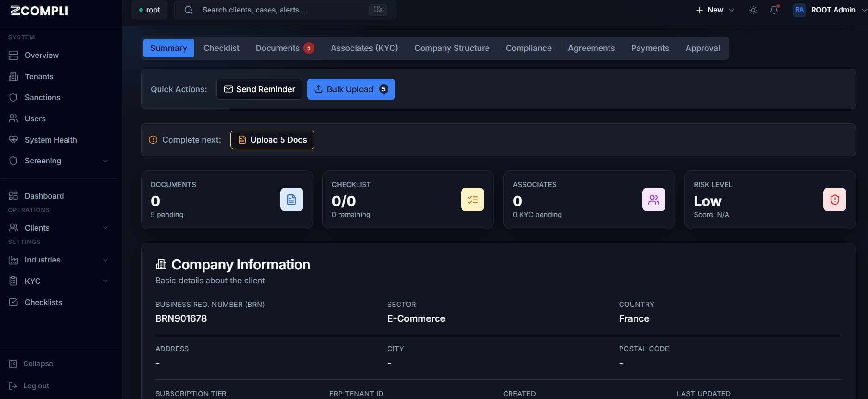The height and width of the screenshot is (399, 868).
Task: Click the Log out arrow icon
Action: (13, 386)
